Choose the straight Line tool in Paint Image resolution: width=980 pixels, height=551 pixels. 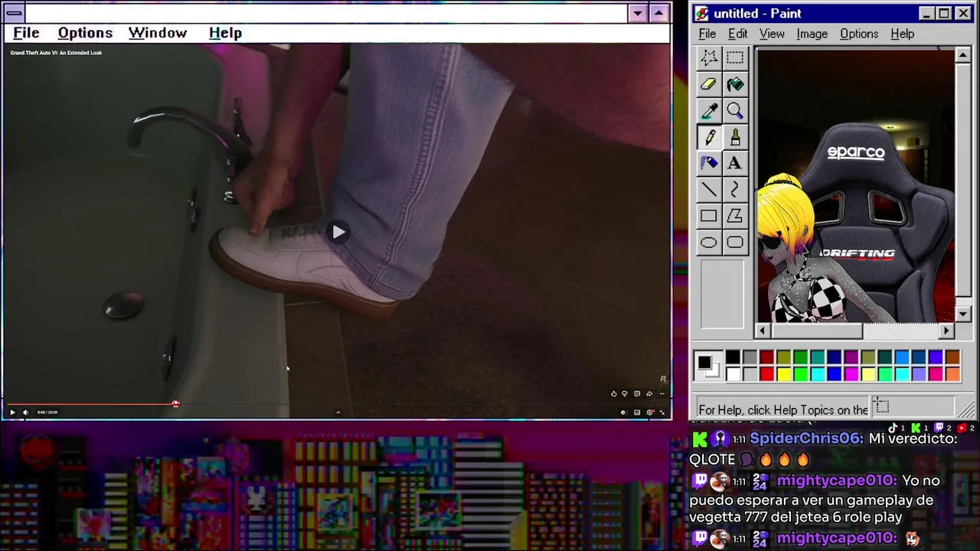point(709,189)
